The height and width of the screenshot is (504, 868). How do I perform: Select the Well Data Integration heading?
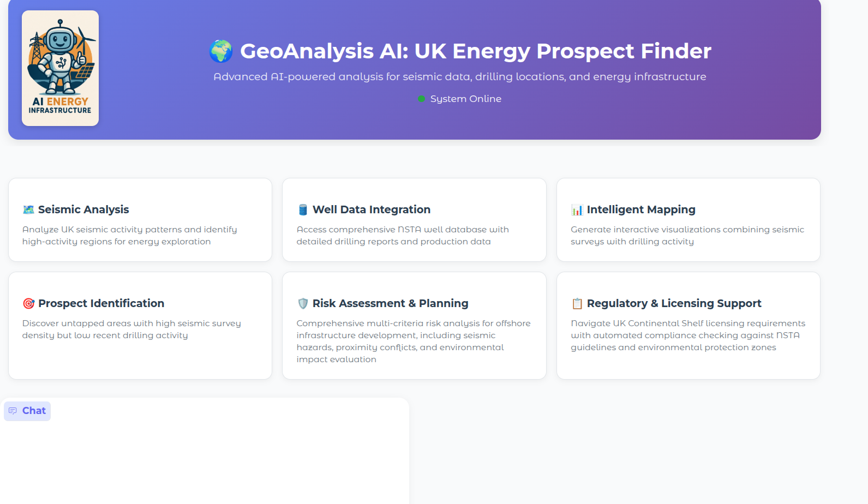click(x=371, y=209)
